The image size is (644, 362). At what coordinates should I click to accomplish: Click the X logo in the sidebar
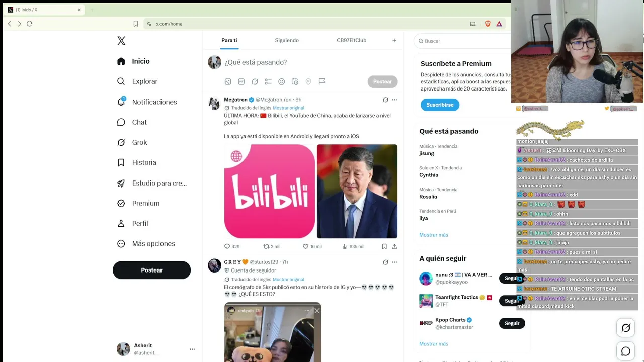(121, 41)
